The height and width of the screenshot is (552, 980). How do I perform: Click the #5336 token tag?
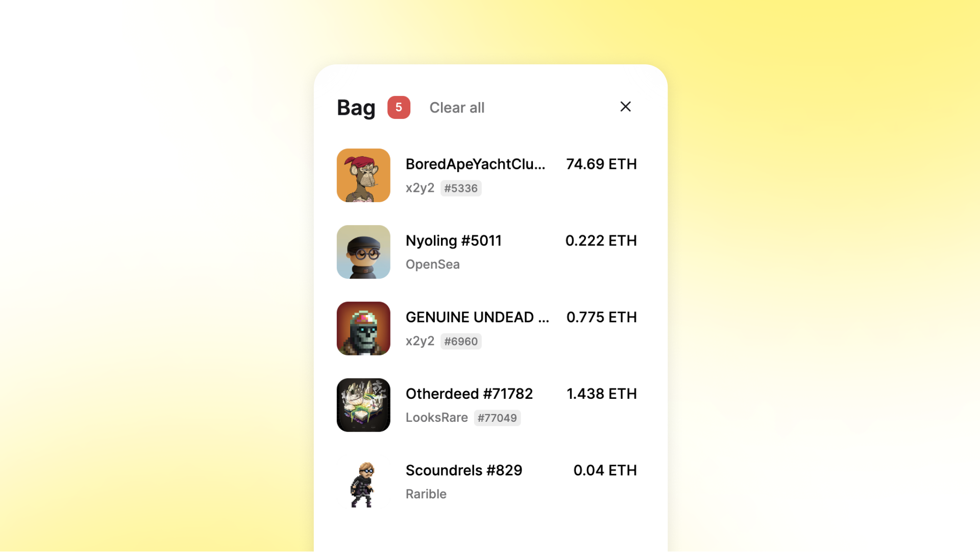(461, 188)
